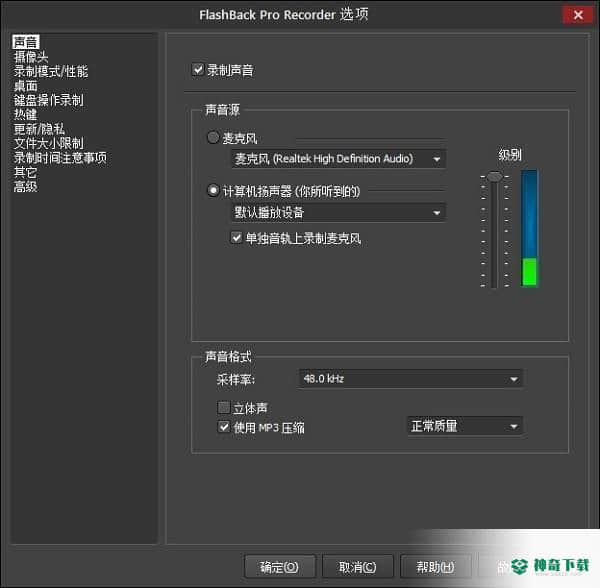This screenshot has width=600, height=588.
Task: Select the 计算机扬声器 radio button
Action: (x=213, y=190)
